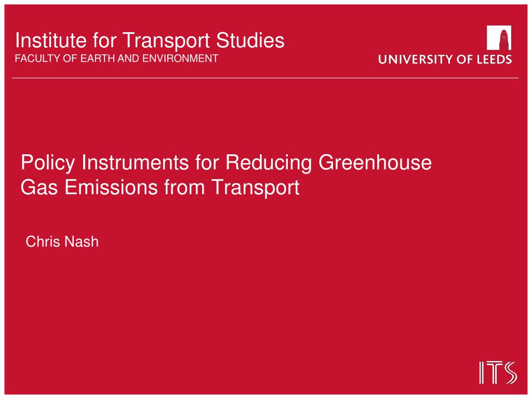The height and width of the screenshot is (399, 532).
Task: Click the ITS logo in the corner
Action: 498,373
